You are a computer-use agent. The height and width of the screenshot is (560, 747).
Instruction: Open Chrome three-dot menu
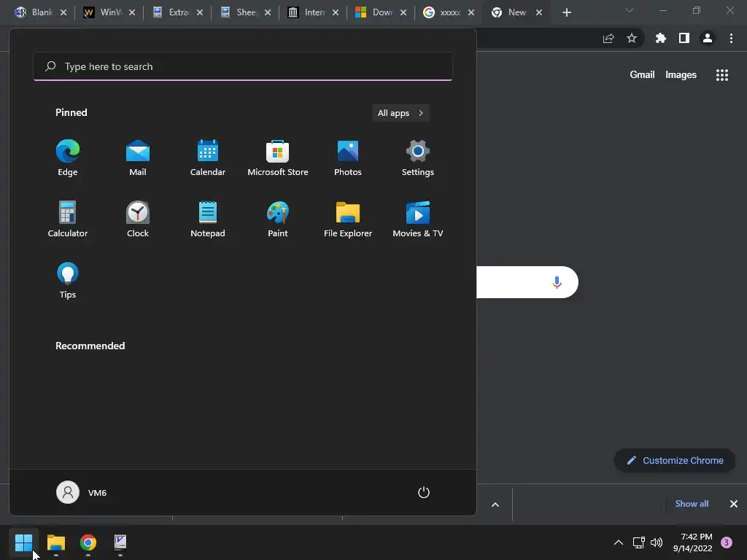[731, 39]
